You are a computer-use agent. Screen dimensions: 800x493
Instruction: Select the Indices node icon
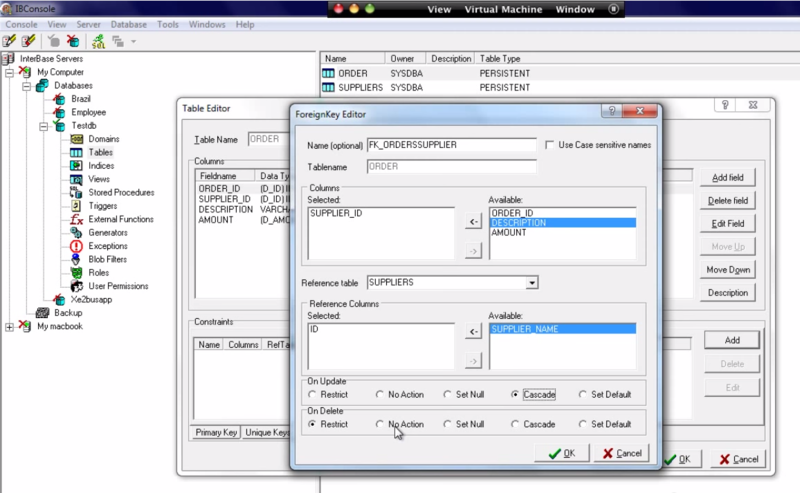pos(76,165)
